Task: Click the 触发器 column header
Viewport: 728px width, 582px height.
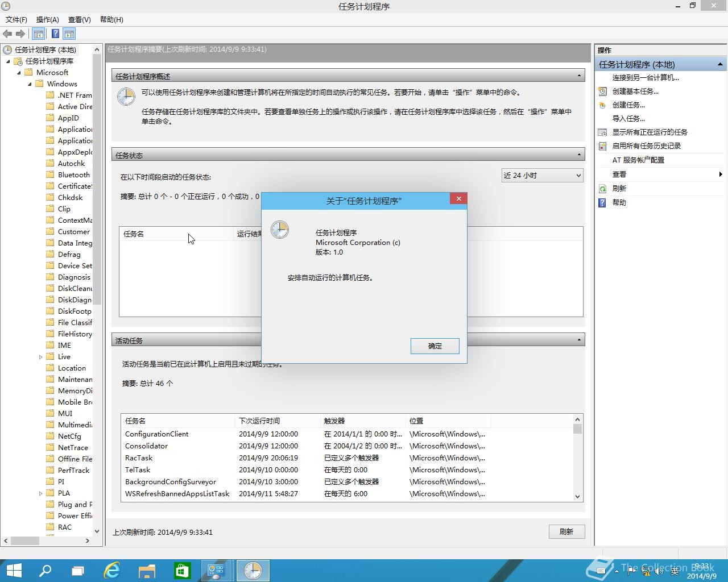Action: click(363, 421)
